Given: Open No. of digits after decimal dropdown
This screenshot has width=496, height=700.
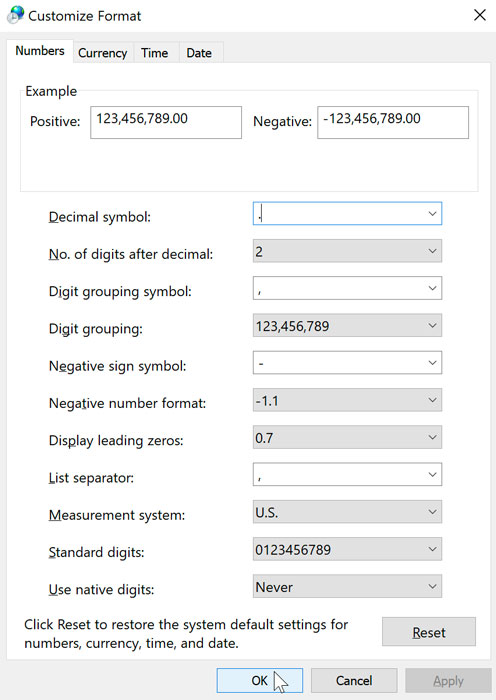Looking at the screenshot, I should coord(347,251).
